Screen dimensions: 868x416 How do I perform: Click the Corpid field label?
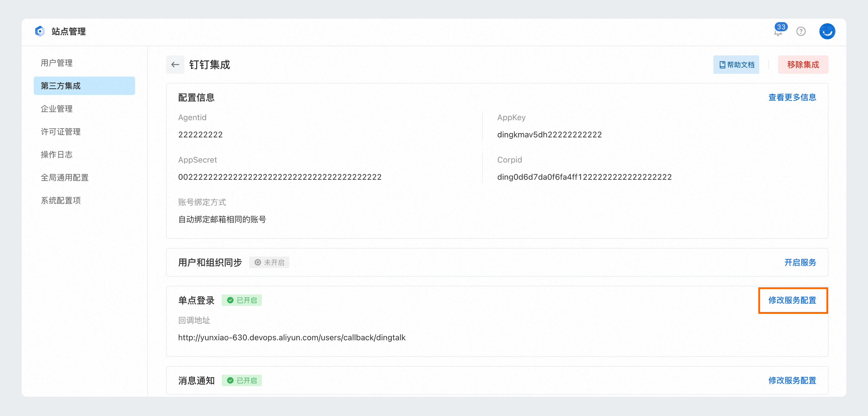509,159
